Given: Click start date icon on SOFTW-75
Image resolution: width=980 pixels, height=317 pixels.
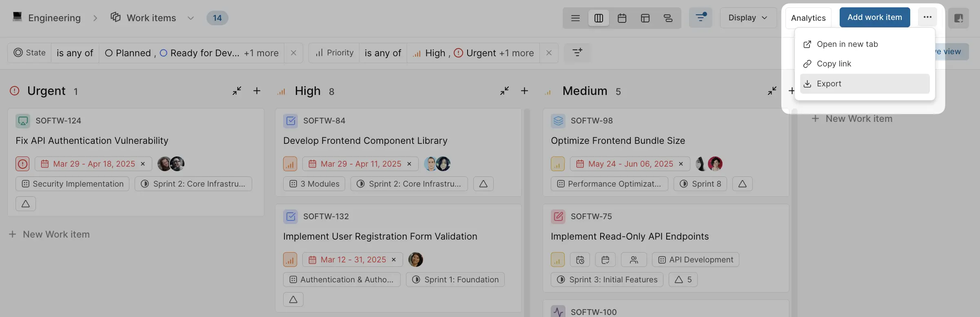Looking at the screenshot, I should pos(580,260).
